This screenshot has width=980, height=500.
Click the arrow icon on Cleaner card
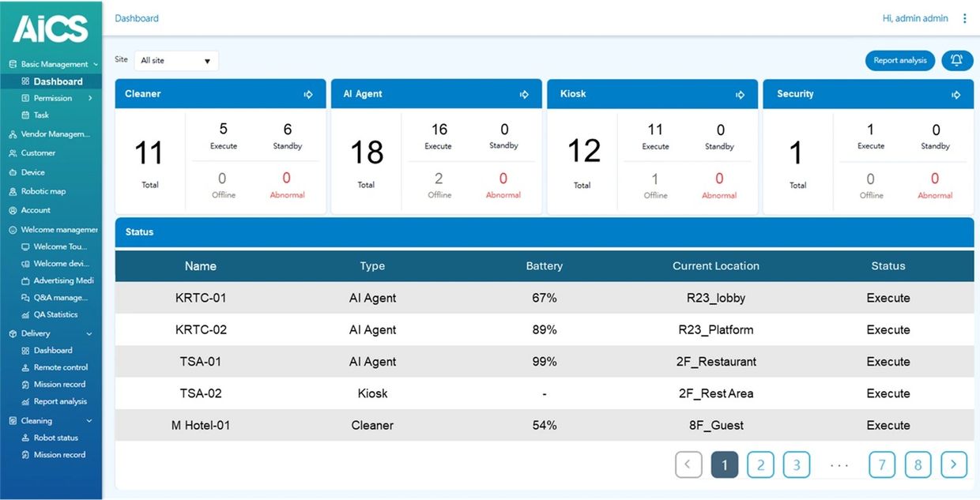coord(308,95)
